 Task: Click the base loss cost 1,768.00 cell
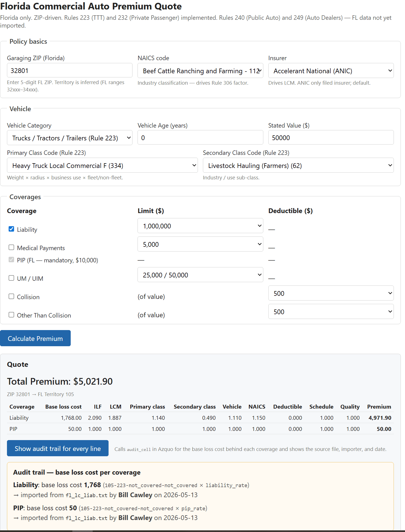pos(71,418)
